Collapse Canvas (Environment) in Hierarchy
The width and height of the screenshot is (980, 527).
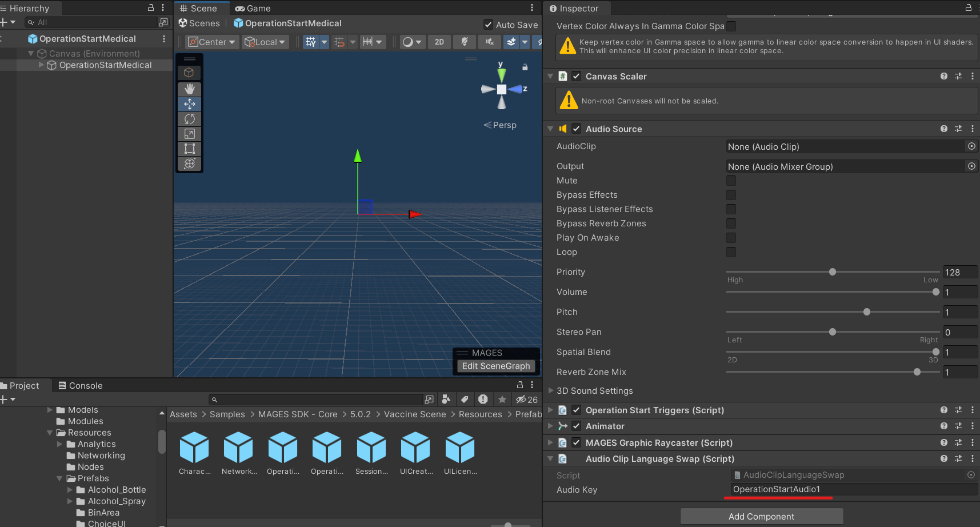point(31,53)
